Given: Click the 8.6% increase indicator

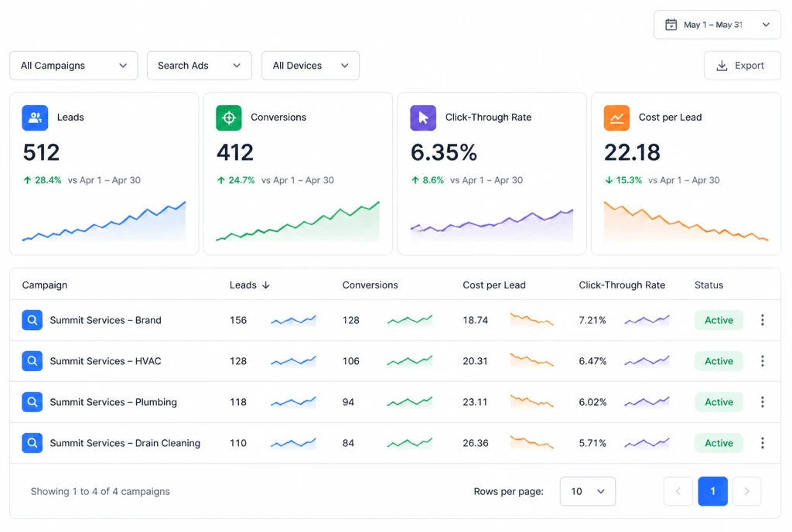Looking at the screenshot, I should point(427,180).
